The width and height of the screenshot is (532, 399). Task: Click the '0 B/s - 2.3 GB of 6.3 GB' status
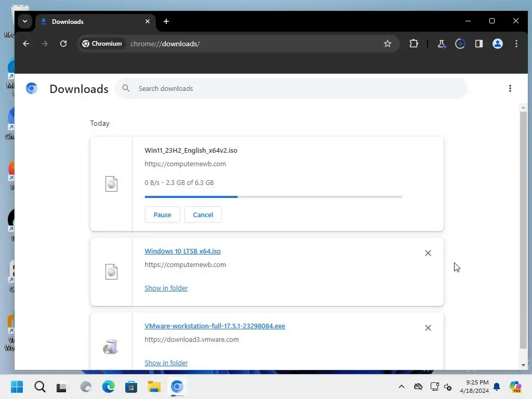179,182
